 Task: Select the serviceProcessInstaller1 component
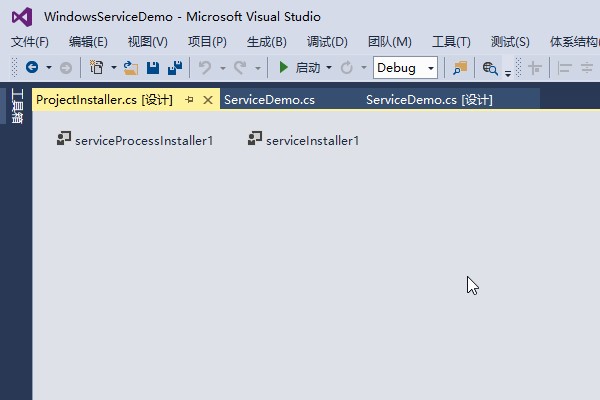coord(135,141)
